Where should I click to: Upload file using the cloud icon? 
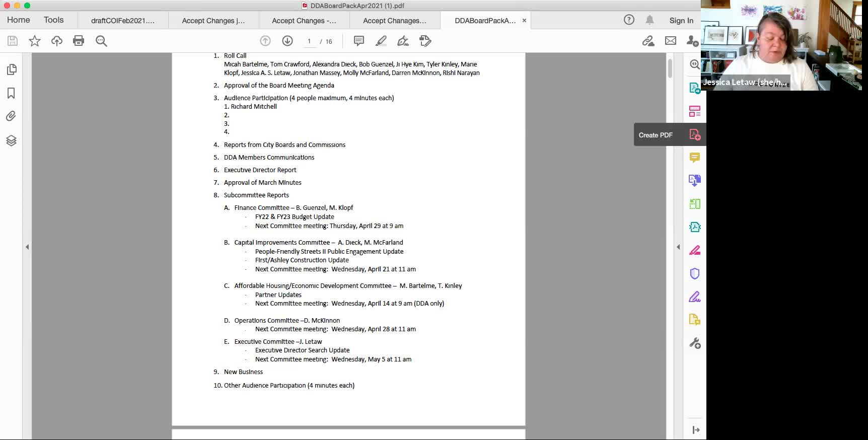[x=56, y=41]
